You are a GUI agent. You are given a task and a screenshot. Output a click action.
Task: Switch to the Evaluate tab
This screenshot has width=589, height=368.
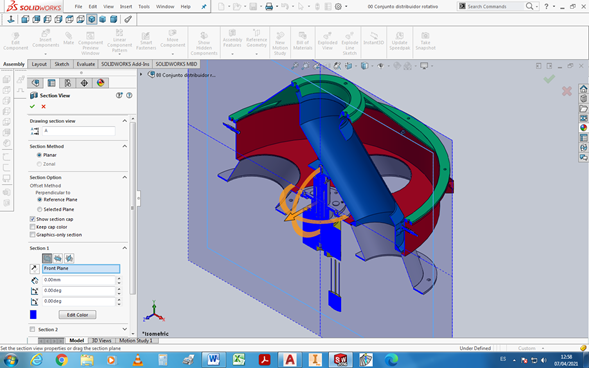[86, 64]
